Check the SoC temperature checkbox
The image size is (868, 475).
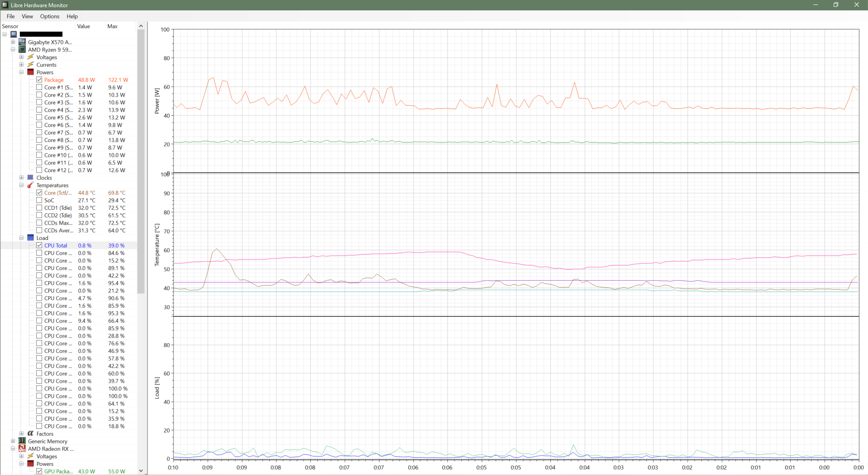point(39,200)
